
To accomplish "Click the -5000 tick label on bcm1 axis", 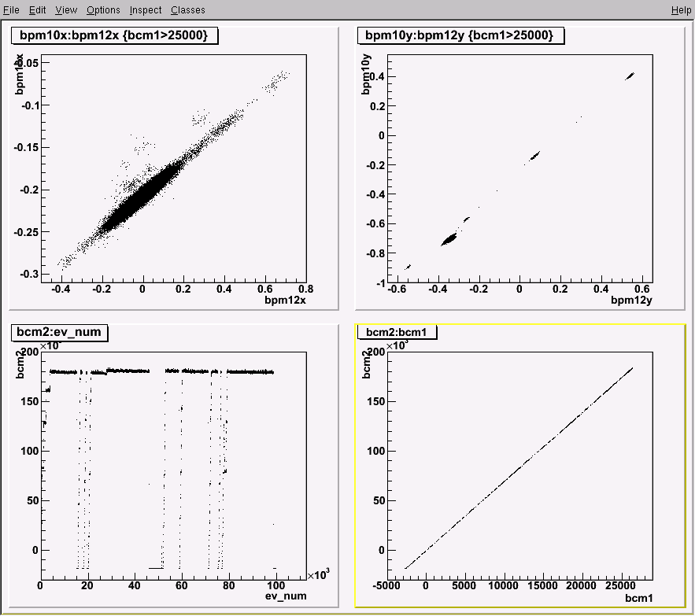I will tap(386, 586).
